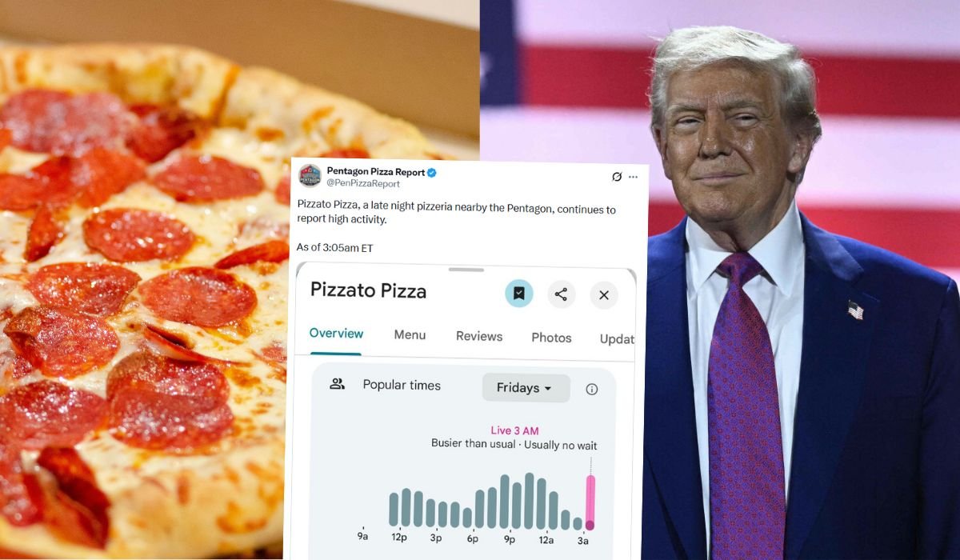This screenshot has height=560, width=960.
Task: Open the three-dot more options menu
Action: pyautogui.click(x=633, y=177)
